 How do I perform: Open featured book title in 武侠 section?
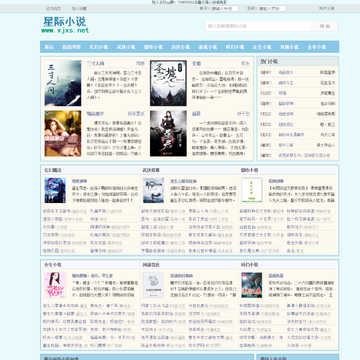coord(183,181)
